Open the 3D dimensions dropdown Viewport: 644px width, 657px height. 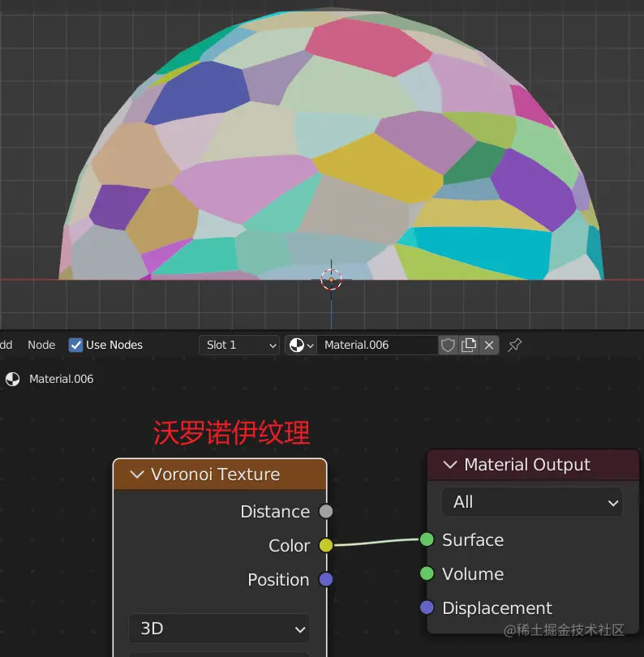coord(219,629)
